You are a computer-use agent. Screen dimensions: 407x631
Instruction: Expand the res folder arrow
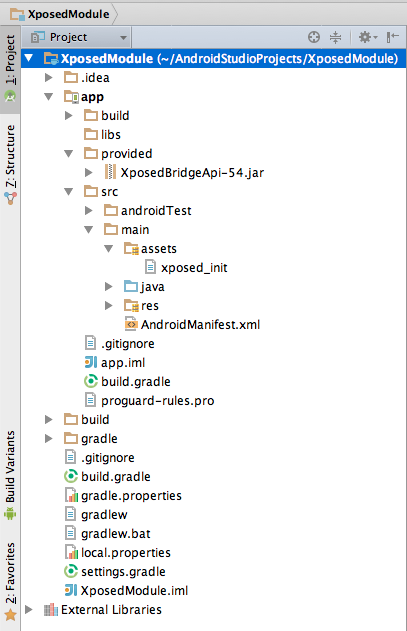pos(108,305)
